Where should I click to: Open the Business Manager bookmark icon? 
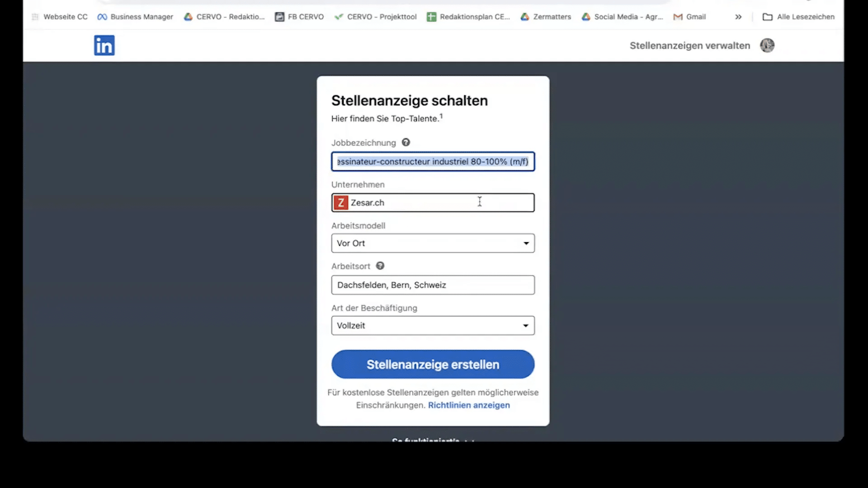(102, 17)
